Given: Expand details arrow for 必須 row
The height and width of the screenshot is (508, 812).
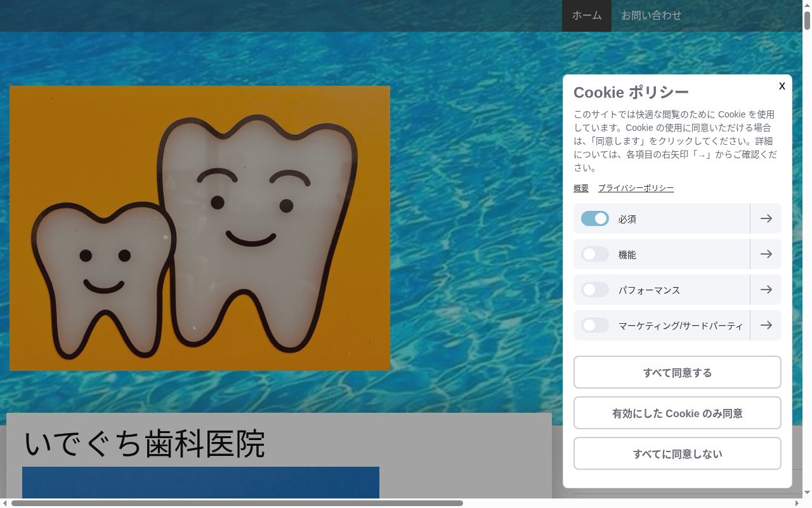Looking at the screenshot, I should point(766,218).
